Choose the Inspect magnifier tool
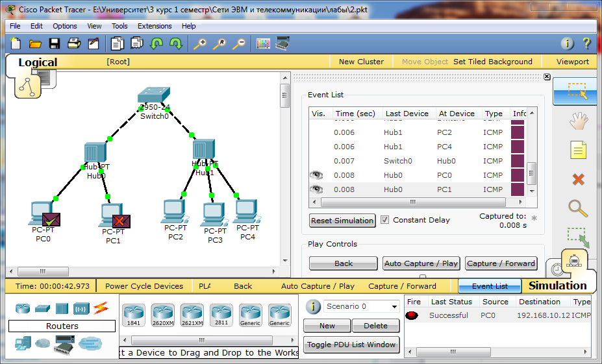The width and height of the screenshot is (602, 364). pos(578,209)
